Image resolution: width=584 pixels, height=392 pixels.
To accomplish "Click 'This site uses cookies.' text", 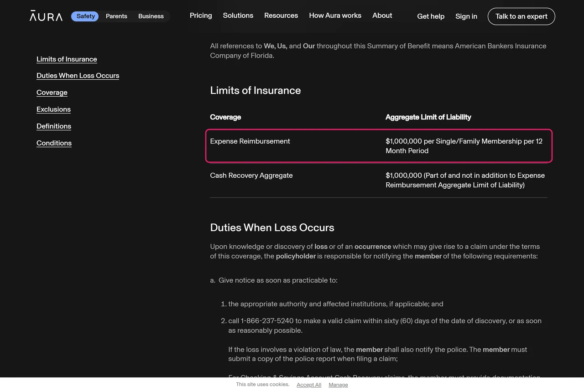I will point(263,384).
